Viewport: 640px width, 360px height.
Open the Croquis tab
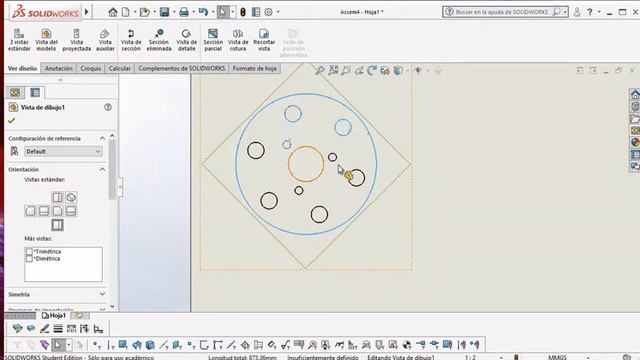91,69
